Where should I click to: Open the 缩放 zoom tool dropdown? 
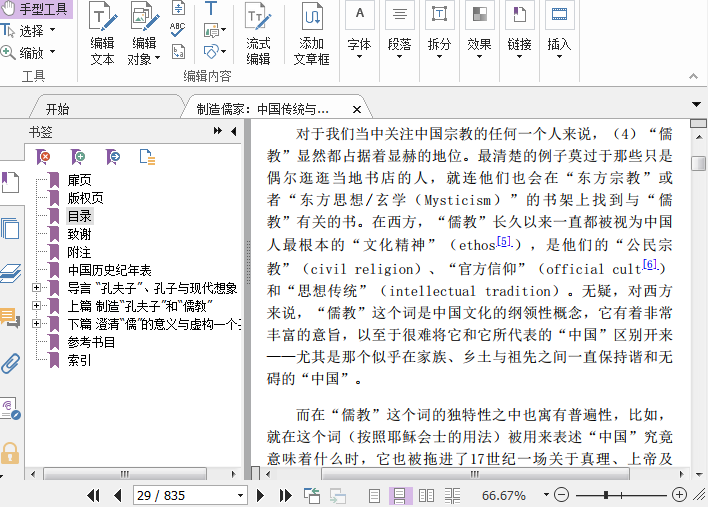(x=52, y=51)
